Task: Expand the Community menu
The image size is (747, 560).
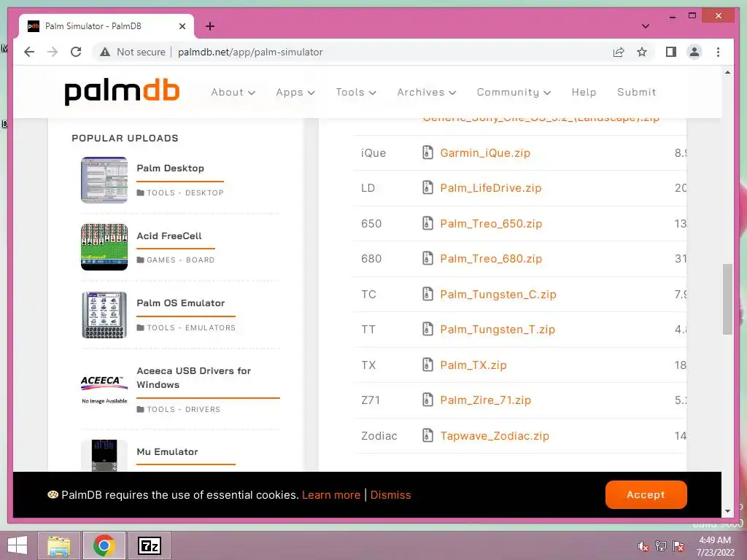Action: [x=514, y=92]
